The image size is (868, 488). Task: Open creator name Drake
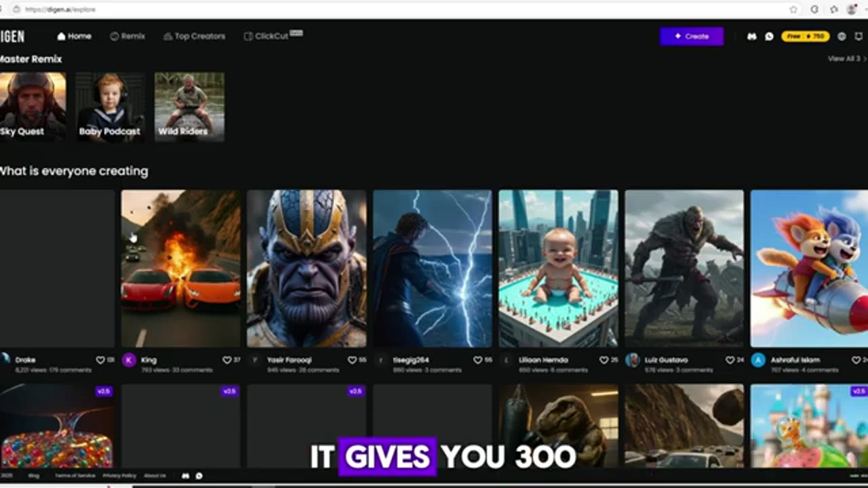click(25, 360)
